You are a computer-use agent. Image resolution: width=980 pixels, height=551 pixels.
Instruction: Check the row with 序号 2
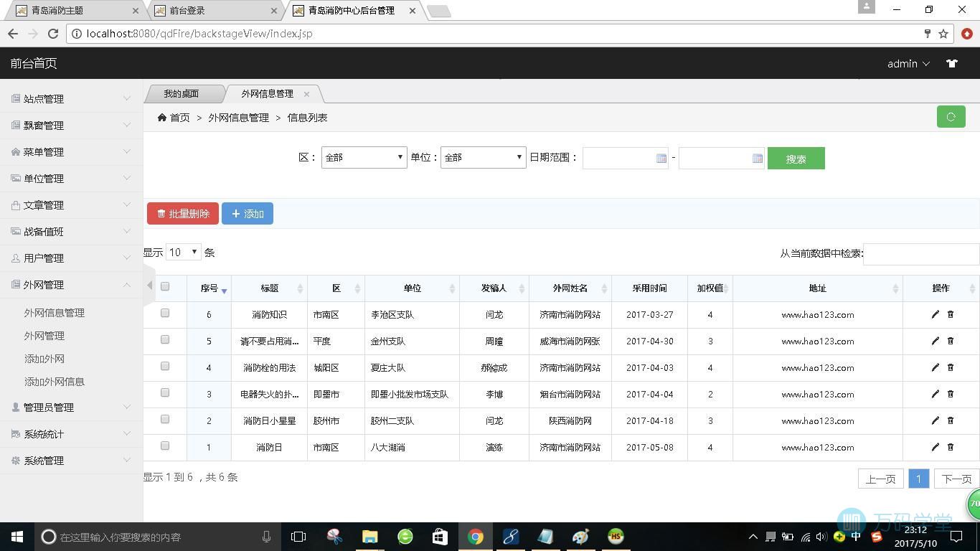click(165, 419)
